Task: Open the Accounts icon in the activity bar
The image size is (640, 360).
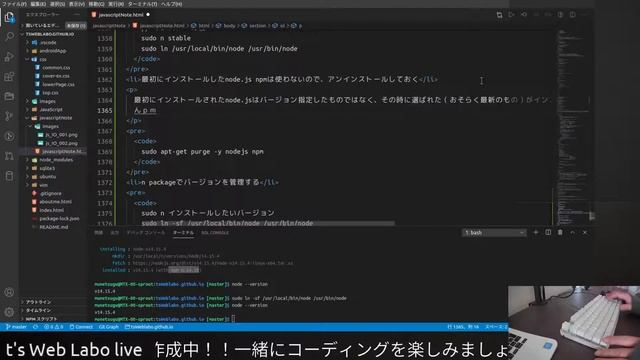Action: (x=9, y=292)
